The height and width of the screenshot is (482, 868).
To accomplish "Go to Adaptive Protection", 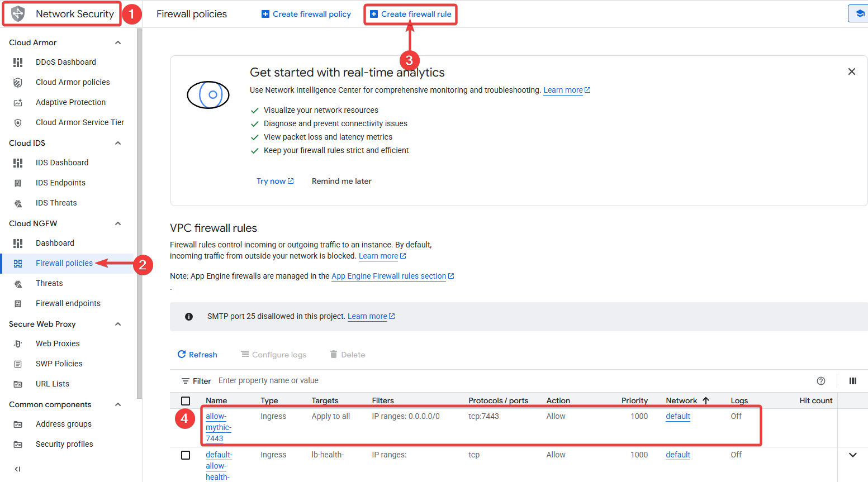I will click(x=70, y=102).
